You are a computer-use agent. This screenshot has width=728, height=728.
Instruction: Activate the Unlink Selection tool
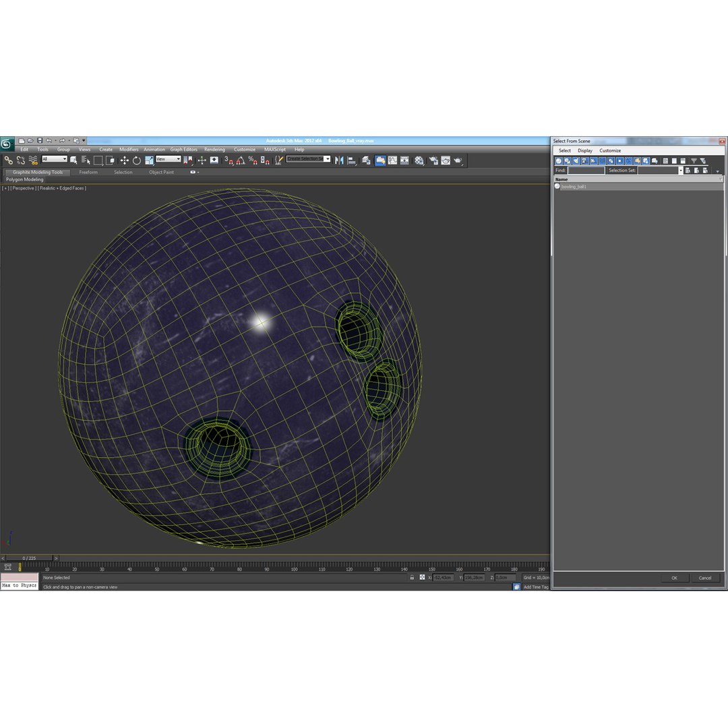tap(20, 160)
